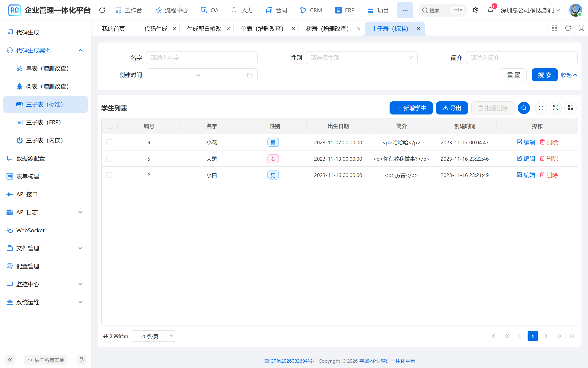Jump to the last page icon
The width and height of the screenshot is (588, 368).
pyautogui.click(x=572, y=336)
